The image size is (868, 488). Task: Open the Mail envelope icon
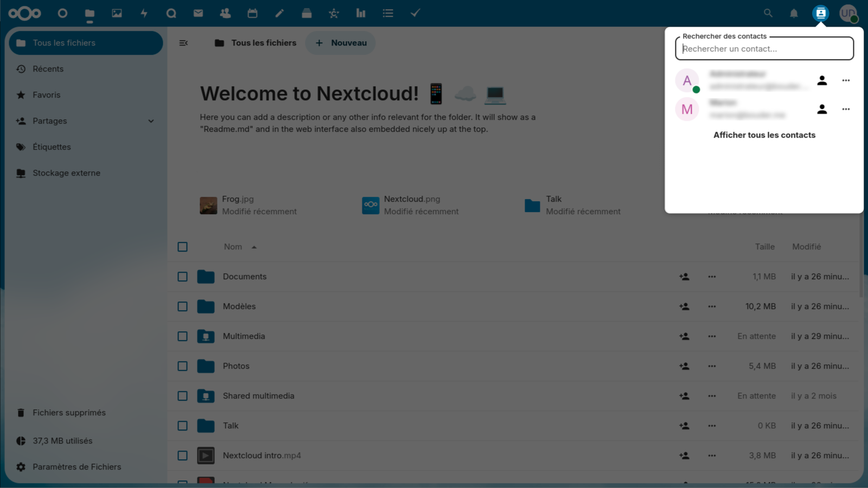pyautogui.click(x=198, y=13)
